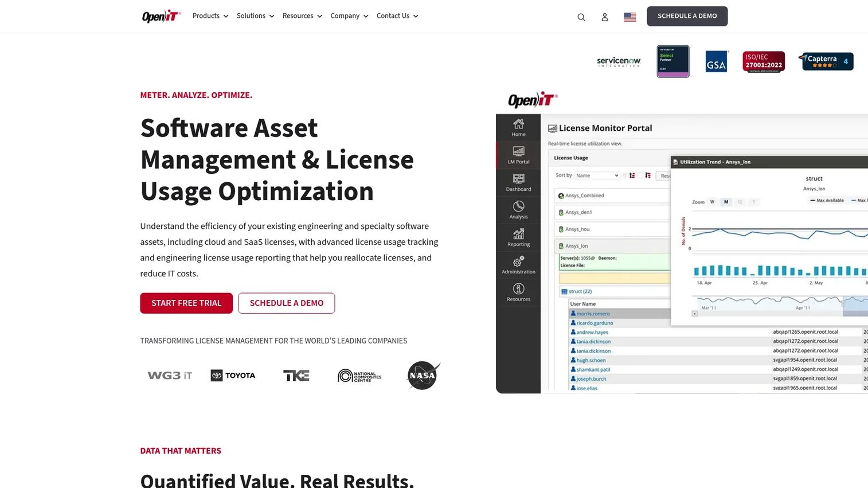Click the Ansys_den1 list row

[612, 212]
